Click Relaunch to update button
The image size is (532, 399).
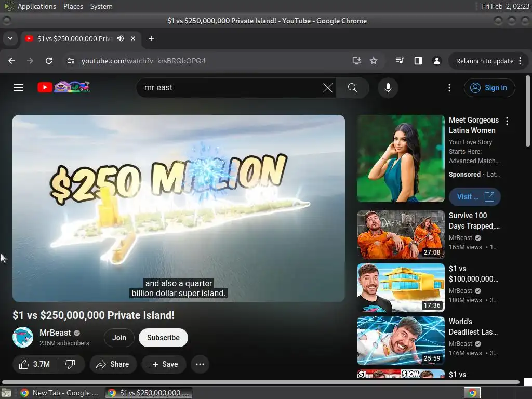[485, 61]
